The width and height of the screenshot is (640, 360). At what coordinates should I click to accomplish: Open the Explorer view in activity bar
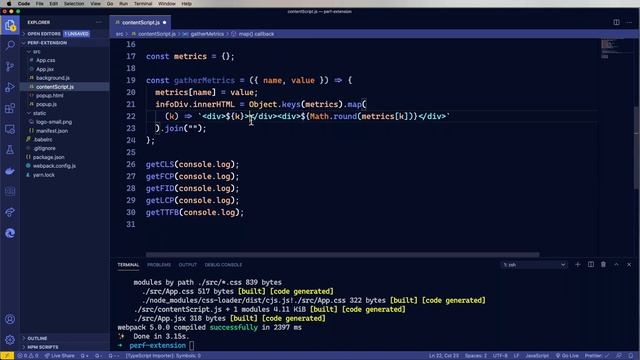click(x=10, y=26)
